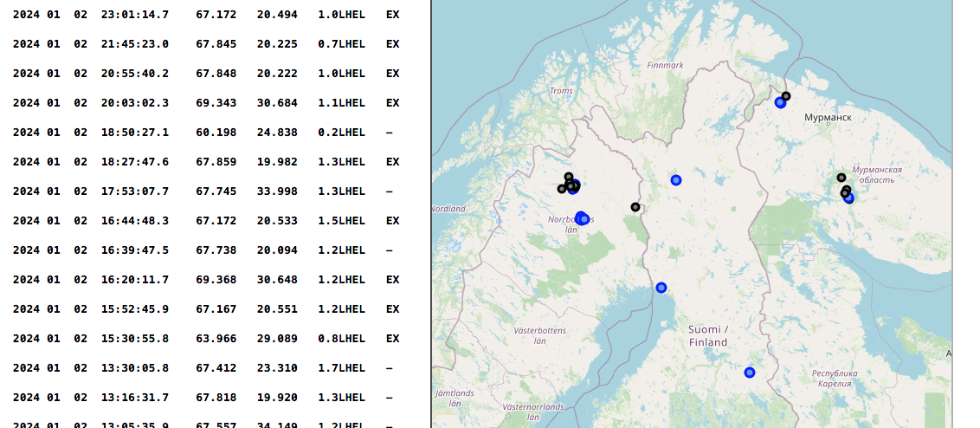Select magnitude 1.7LHEL
The image size is (980, 428).
click(341, 368)
